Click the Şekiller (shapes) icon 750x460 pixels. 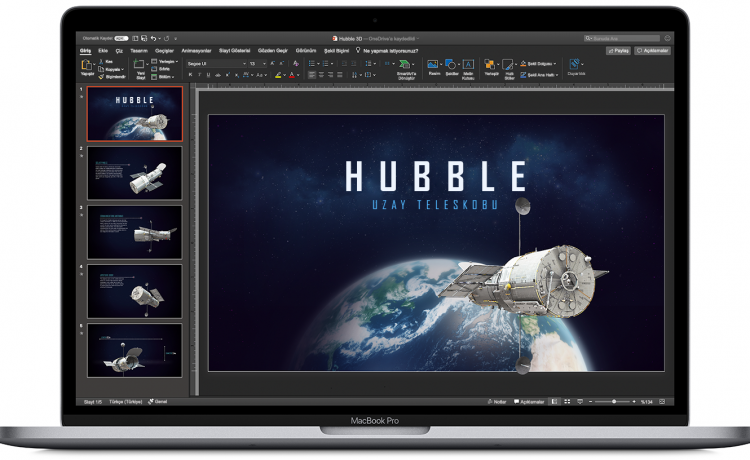click(x=450, y=64)
